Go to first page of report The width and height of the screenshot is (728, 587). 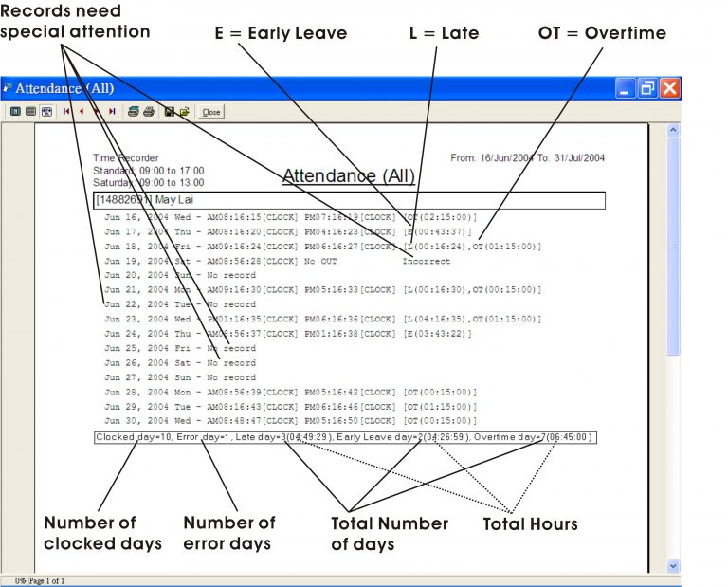tap(66, 111)
